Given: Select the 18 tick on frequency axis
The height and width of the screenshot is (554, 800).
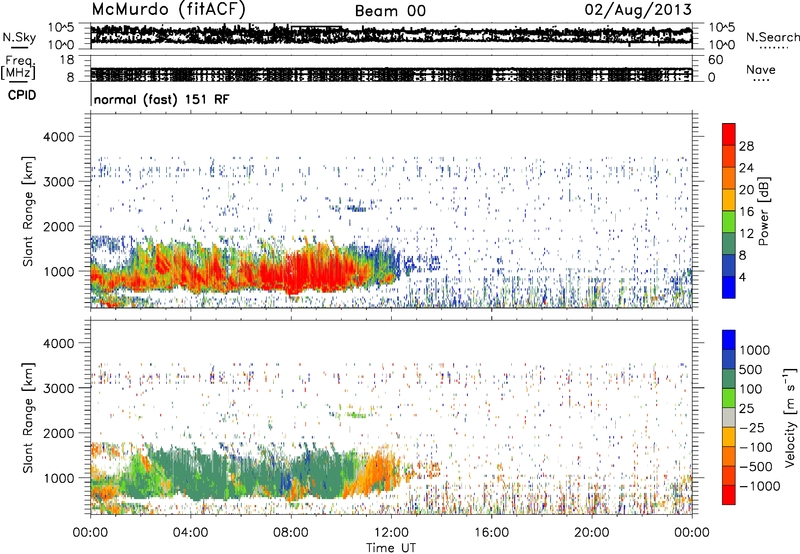Looking at the screenshot, I should (67, 60).
